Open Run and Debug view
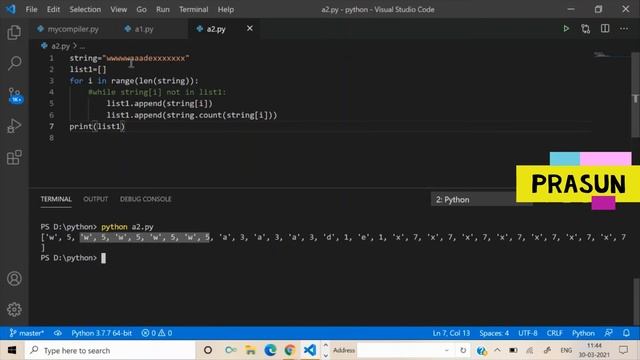This screenshot has height=360, width=640. 14,126
